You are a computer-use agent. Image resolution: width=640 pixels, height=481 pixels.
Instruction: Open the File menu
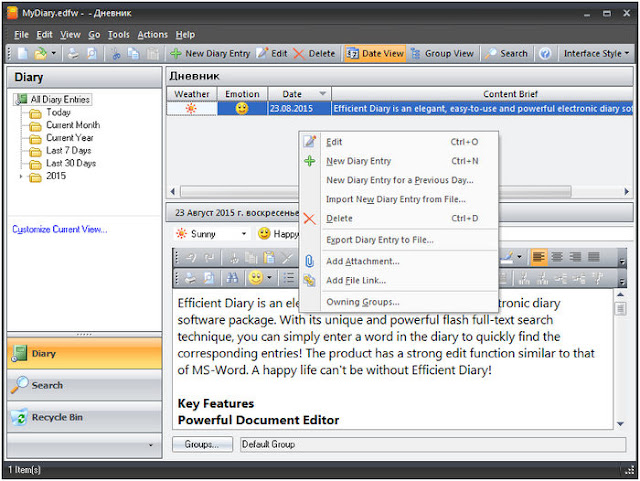(21, 35)
